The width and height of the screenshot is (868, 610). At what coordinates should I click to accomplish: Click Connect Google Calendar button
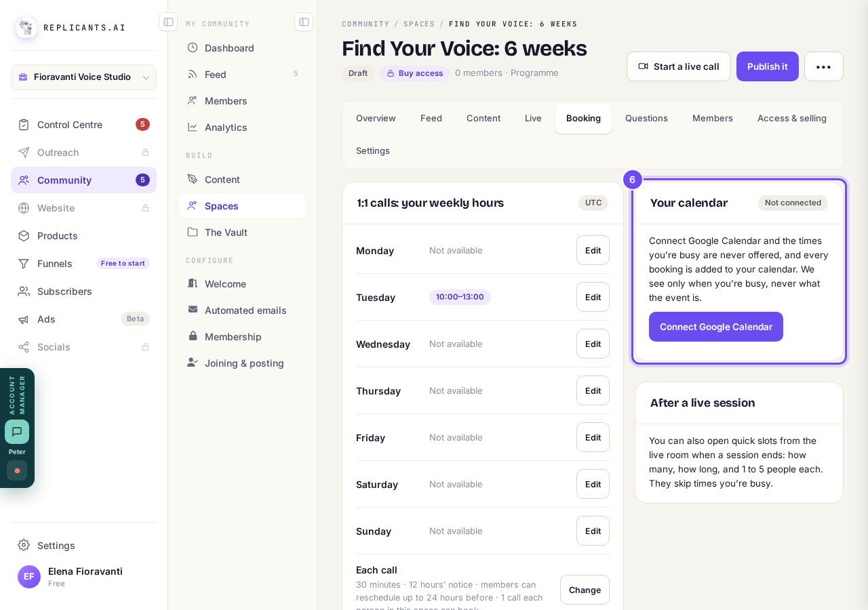(716, 327)
